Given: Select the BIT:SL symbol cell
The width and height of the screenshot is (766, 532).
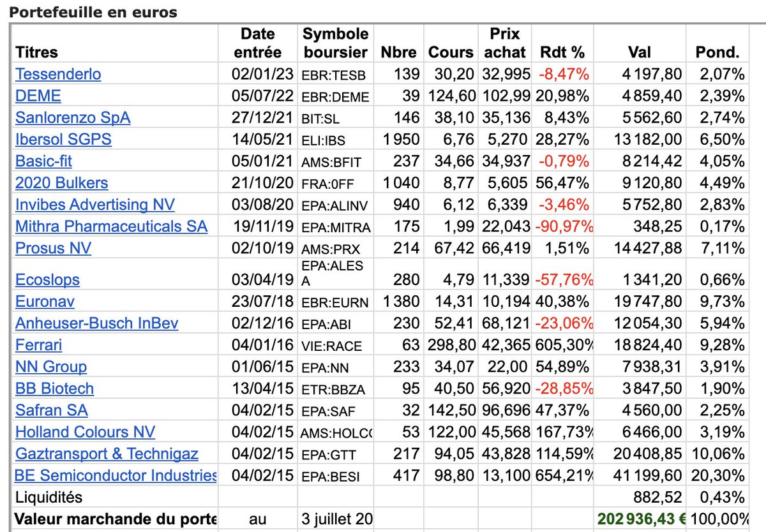Looking at the screenshot, I should (321, 118).
